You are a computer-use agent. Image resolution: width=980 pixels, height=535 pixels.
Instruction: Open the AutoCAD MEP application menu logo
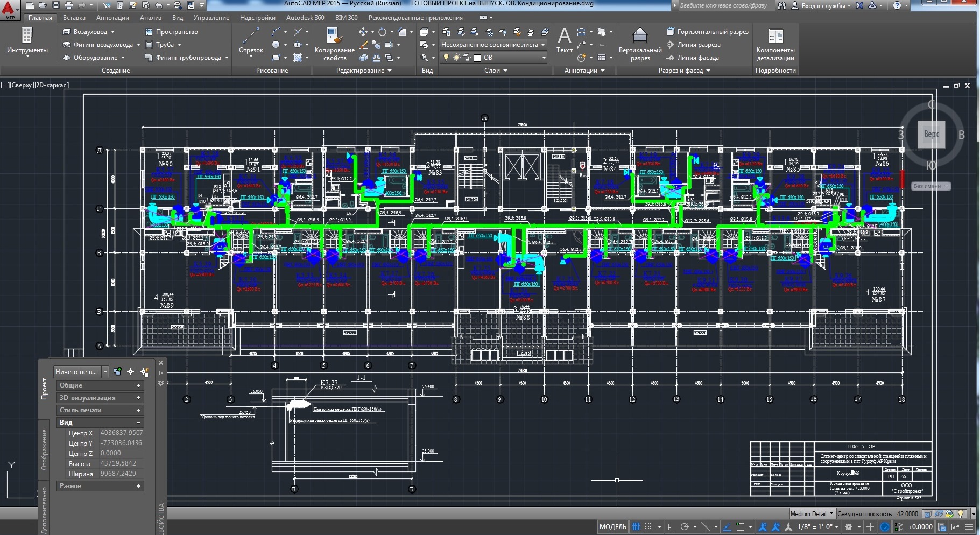(x=9, y=10)
